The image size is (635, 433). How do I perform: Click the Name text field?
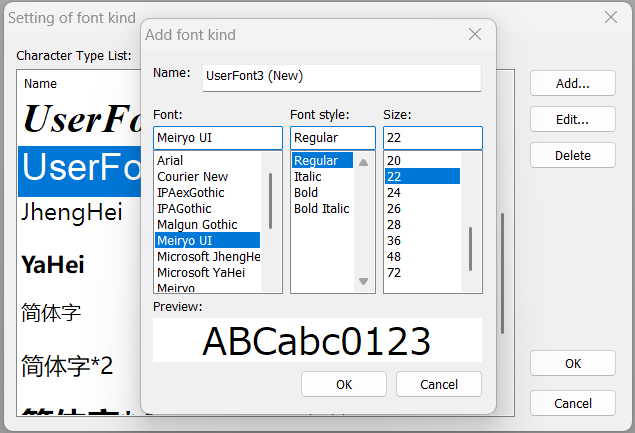tap(340, 75)
